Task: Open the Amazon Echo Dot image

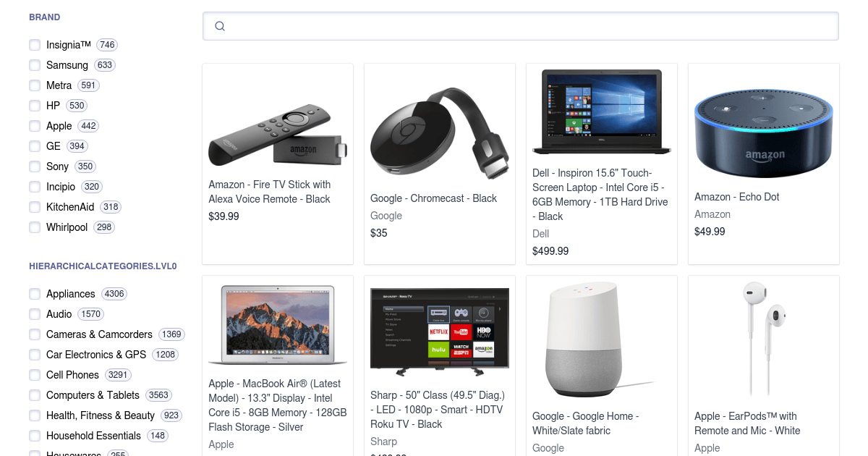Action: tap(764, 134)
